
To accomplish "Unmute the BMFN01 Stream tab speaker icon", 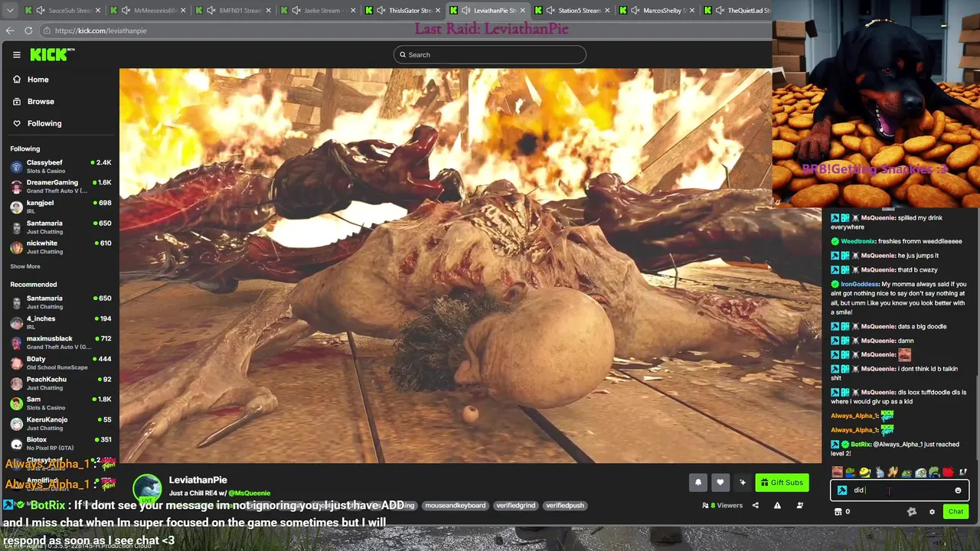I will (211, 11).
